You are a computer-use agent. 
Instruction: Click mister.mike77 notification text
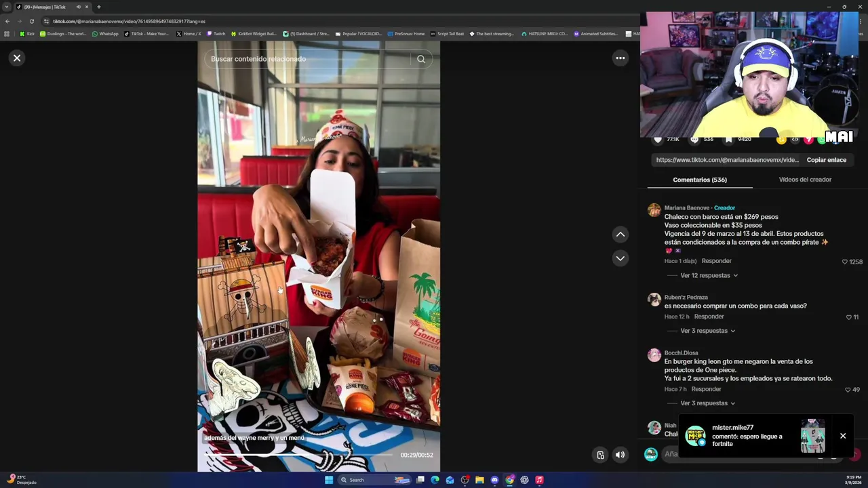click(747, 436)
